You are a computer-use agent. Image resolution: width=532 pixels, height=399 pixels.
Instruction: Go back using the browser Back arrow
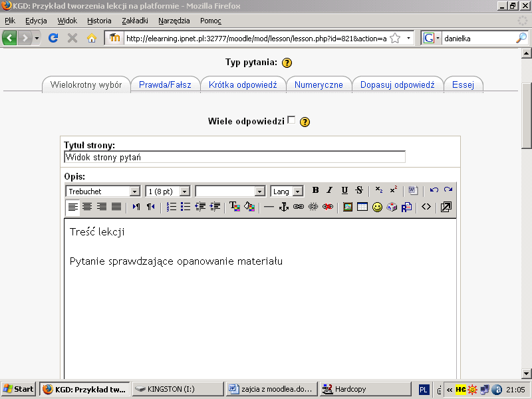pos(9,38)
